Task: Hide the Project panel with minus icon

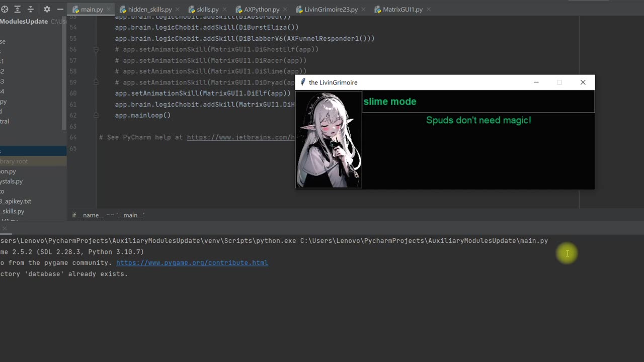Action: coord(60,9)
